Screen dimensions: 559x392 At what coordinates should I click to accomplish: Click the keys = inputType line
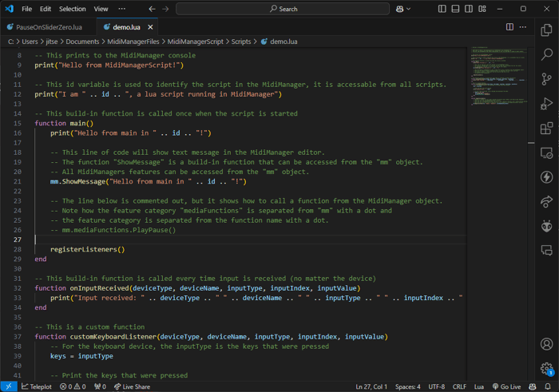pyautogui.click(x=81, y=356)
